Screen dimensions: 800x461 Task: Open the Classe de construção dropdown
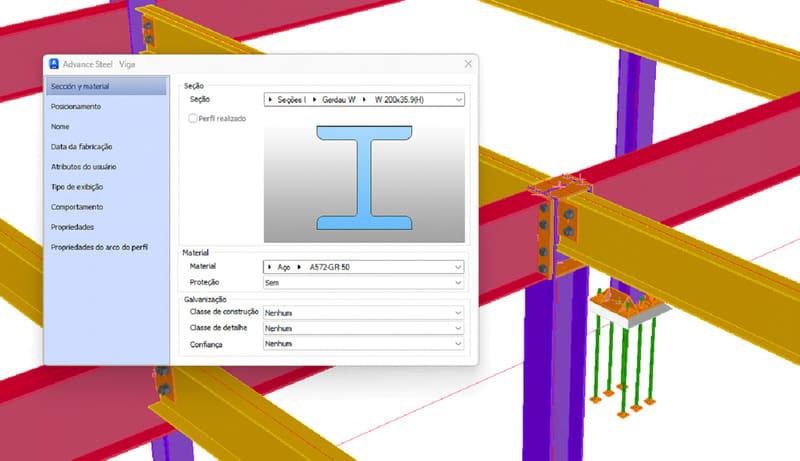(363, 313)
